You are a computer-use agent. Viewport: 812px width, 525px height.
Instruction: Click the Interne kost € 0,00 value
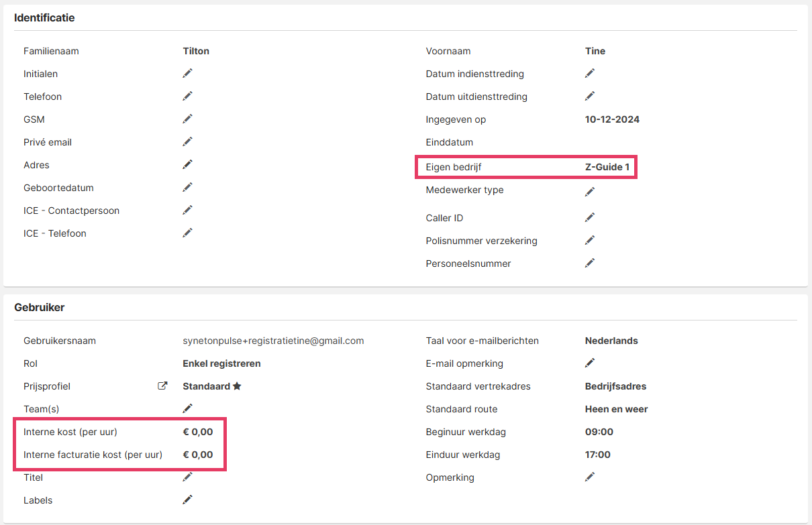click(198, 432)
